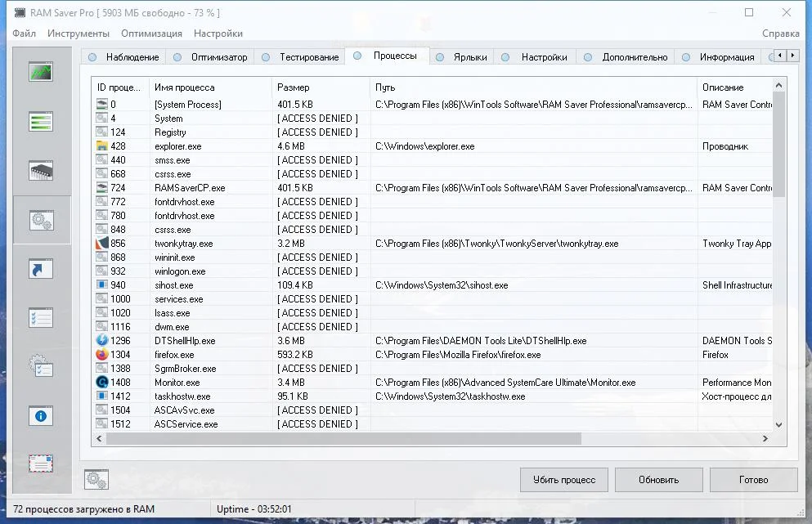This screenshot has width=812, height=524.
Task: Click the Убить процесс button
Action: [x=564, y=480]
